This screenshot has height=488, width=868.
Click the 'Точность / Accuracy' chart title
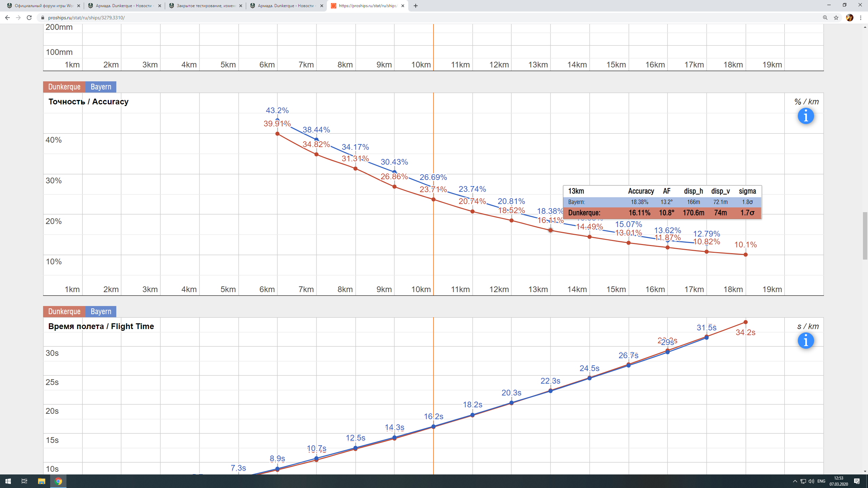pos(88,102)
